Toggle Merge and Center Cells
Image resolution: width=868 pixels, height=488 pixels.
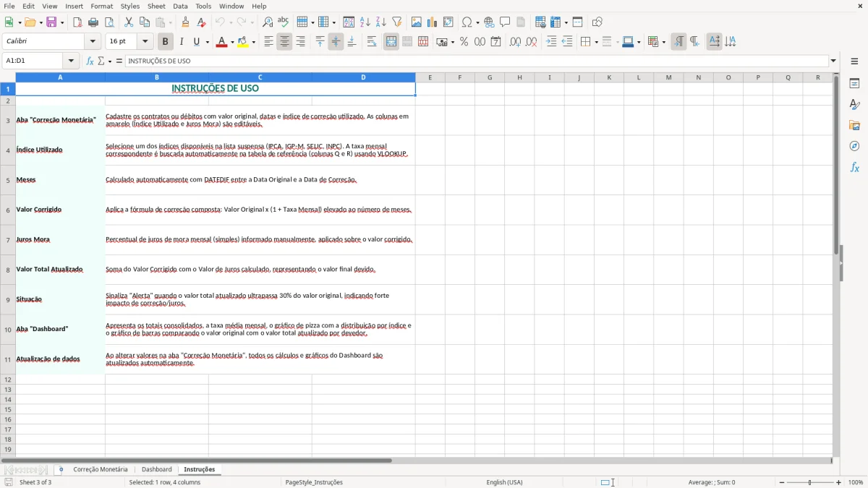point(391,42)
